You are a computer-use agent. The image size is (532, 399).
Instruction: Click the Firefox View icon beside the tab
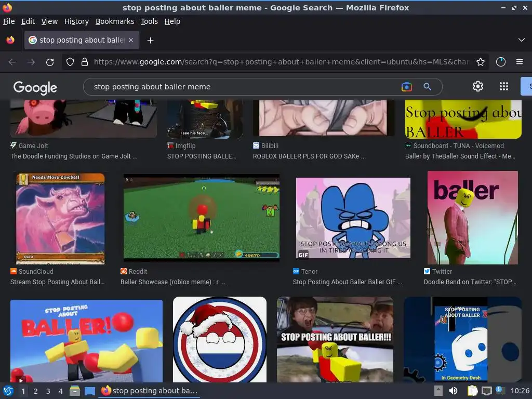(10, 40)
